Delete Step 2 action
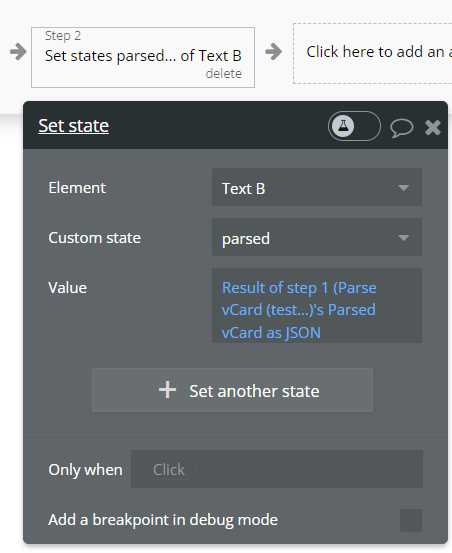 point(224,74)
